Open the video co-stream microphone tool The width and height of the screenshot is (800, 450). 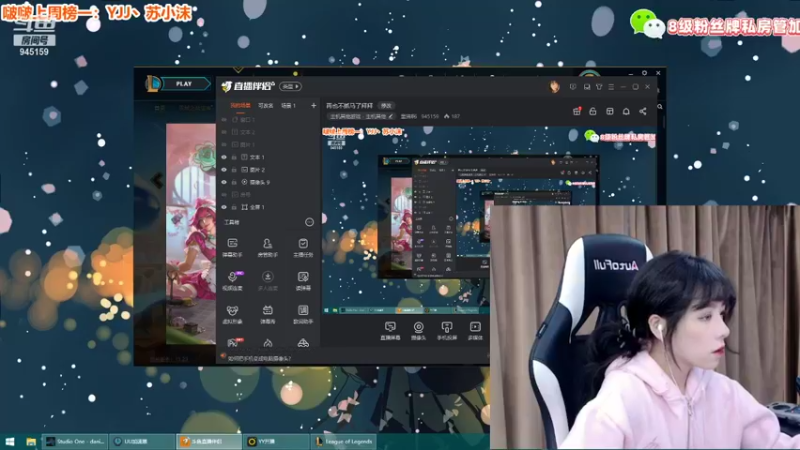(x=233, y=281)
